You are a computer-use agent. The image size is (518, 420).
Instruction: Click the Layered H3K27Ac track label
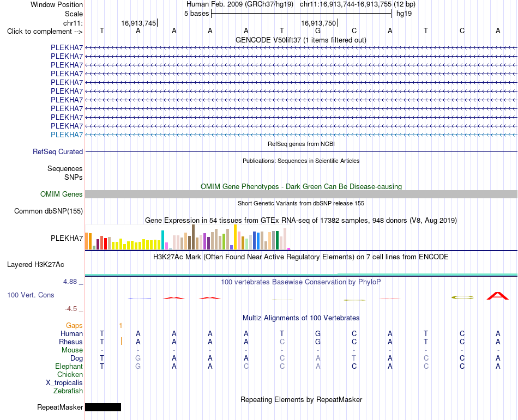coord(35,265)
